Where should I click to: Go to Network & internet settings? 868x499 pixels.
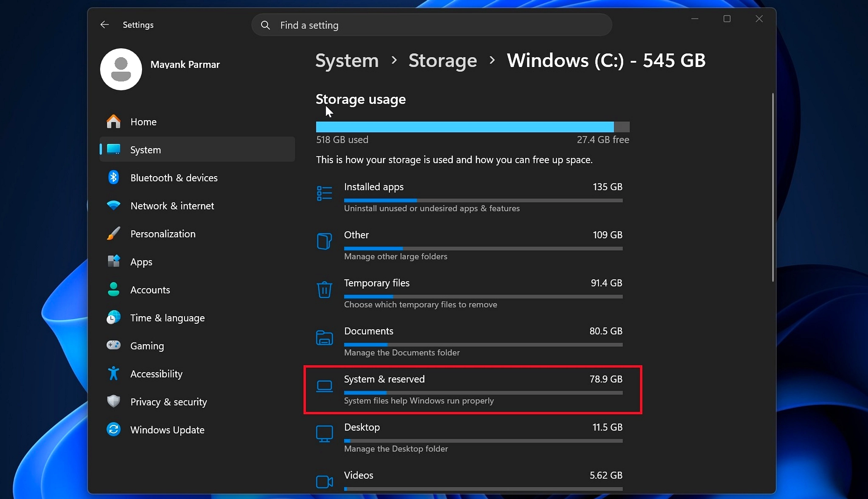point(197,206)
